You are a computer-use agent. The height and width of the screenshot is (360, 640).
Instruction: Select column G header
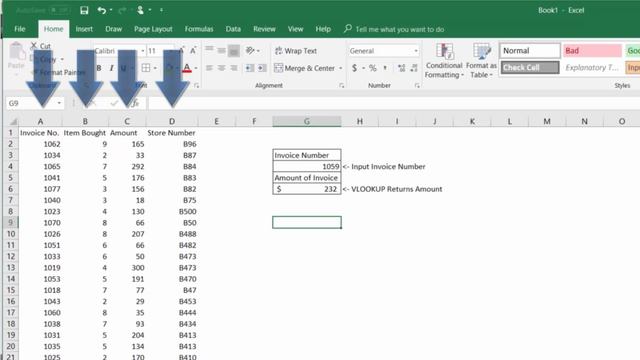307,121
